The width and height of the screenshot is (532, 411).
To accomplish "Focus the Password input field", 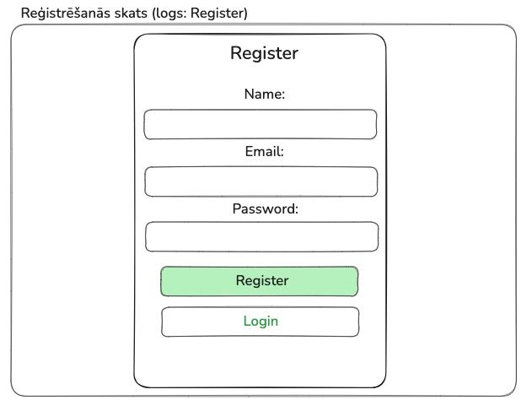I will pyautogui.click(x=261, y=236).
